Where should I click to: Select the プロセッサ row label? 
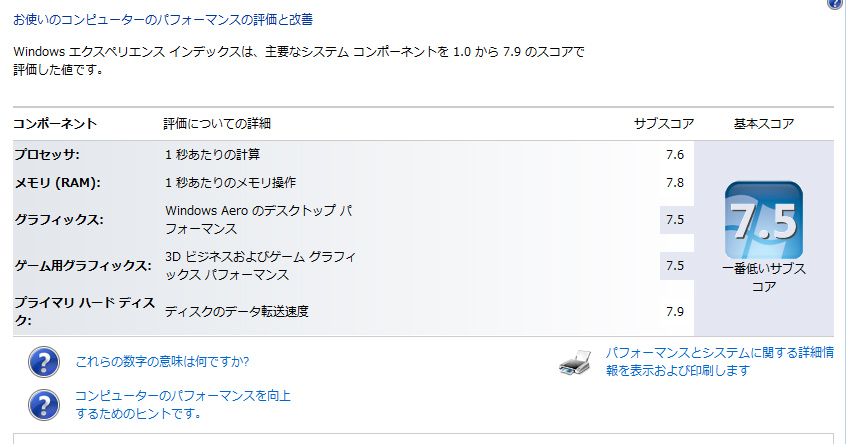point(47,155)
